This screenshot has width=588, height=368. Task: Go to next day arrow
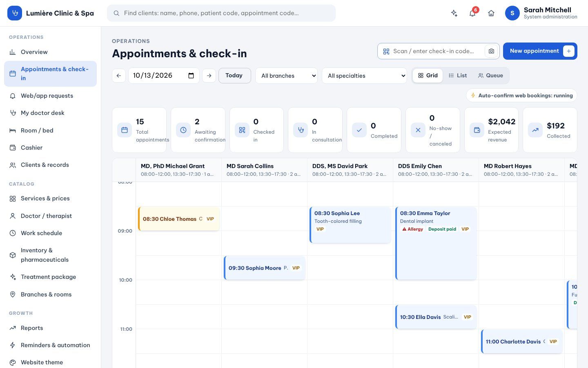(x=209, y=76)
